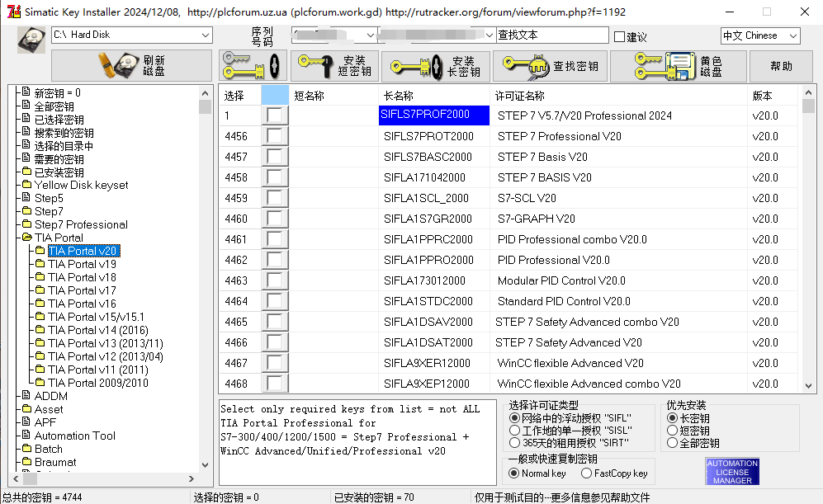Click the key icon button beside refresh
Viewport: 823px width, 504px height.
(253, 65)
